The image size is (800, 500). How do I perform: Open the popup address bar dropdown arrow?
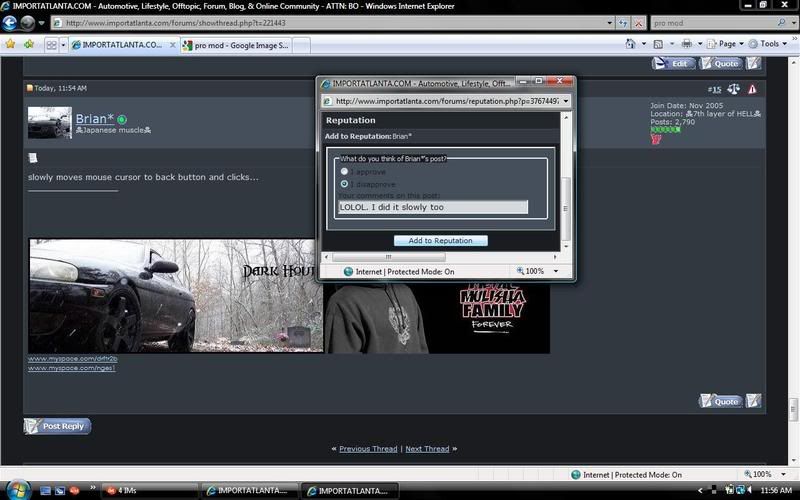coord(566,101)
